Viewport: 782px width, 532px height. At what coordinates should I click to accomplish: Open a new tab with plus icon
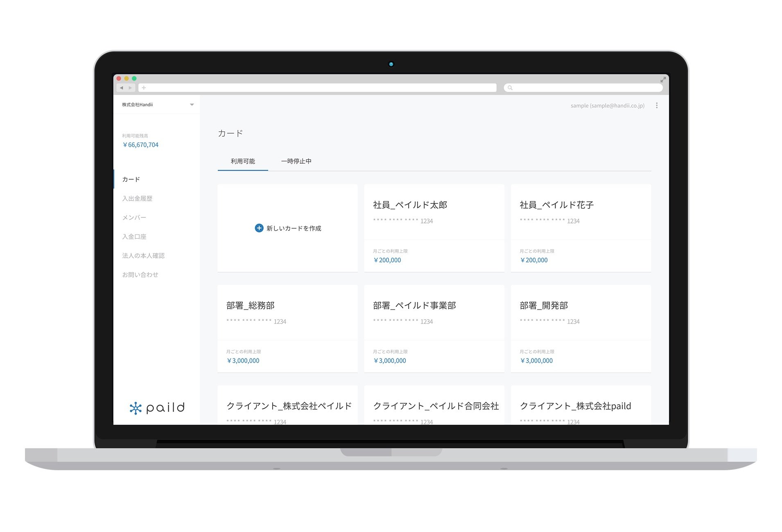144,88
